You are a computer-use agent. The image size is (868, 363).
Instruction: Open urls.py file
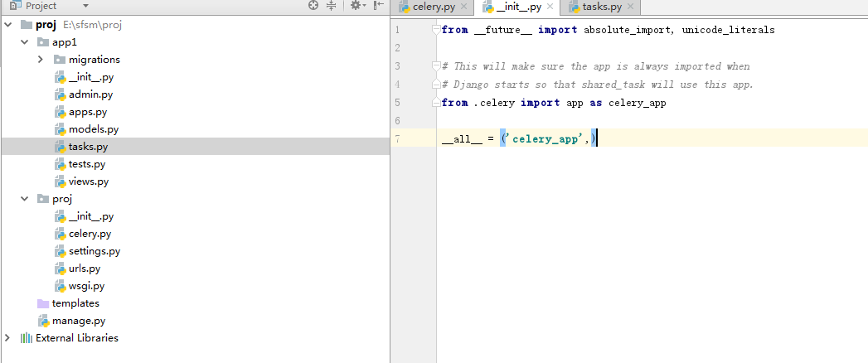85,269
